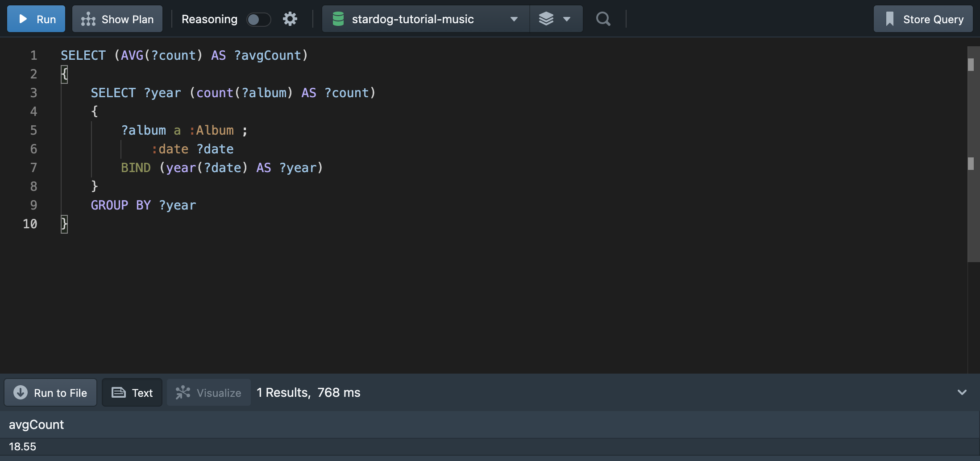Screen dimensions: 980x461
Task: Run the SPARQL query
Action: tap(36, 19)
